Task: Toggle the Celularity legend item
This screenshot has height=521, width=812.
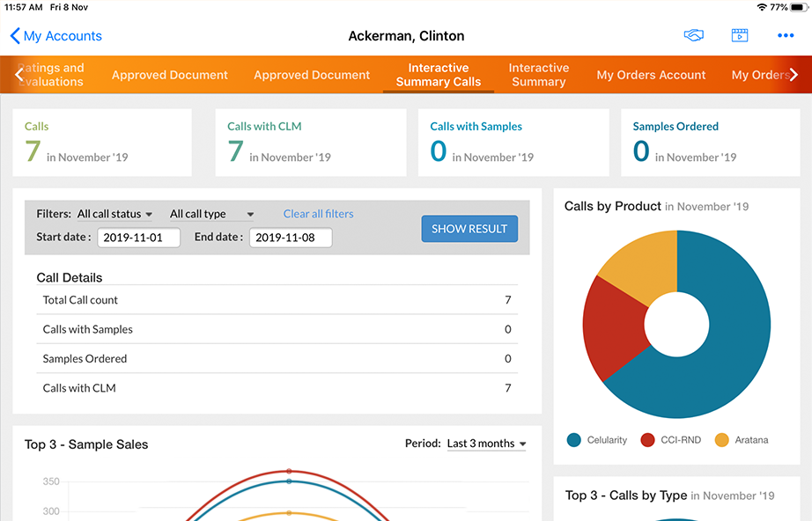Action: tap(598, 439)
